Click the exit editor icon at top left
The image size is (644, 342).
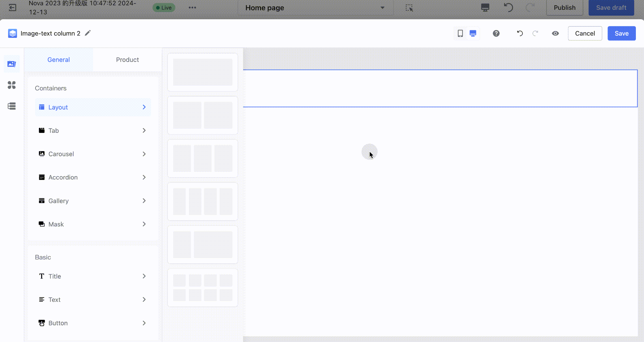click(x=12, y=8)
